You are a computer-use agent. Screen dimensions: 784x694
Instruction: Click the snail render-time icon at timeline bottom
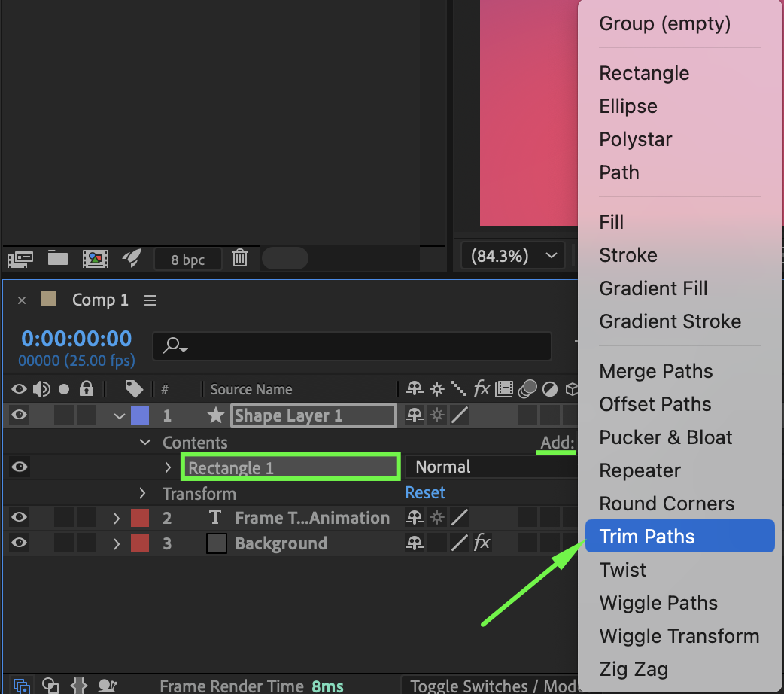pos(109,686)
